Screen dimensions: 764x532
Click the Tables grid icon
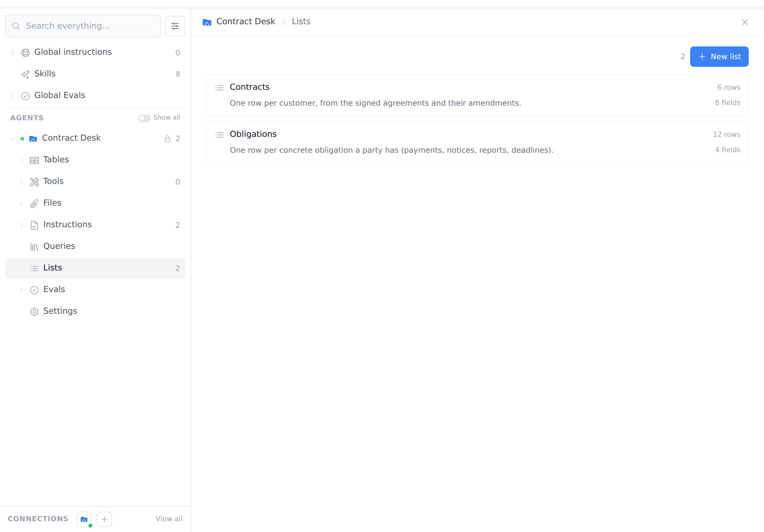tap(34, 160)
